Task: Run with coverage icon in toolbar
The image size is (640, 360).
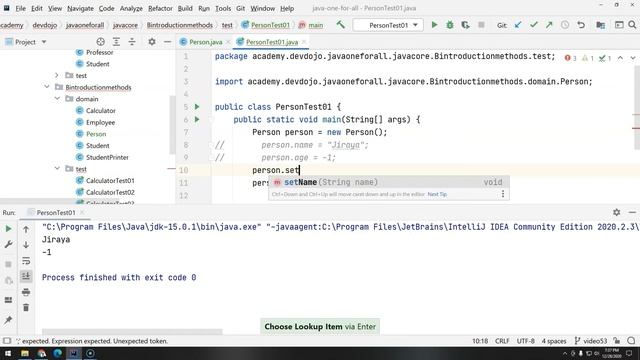Action: [465, 25]
